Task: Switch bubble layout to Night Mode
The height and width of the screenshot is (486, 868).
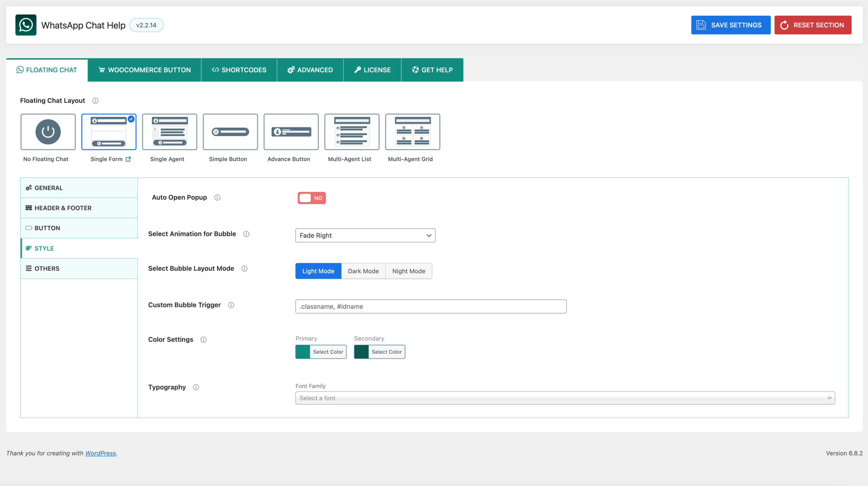Action: pyautogui.click(x=409, y=271)
